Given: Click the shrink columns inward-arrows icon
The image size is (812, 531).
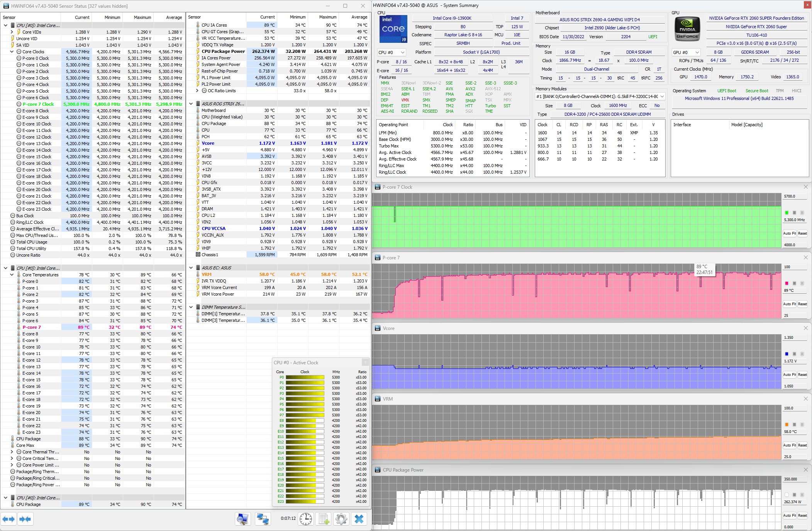Looking at the screenshot, I should point(25,519).
